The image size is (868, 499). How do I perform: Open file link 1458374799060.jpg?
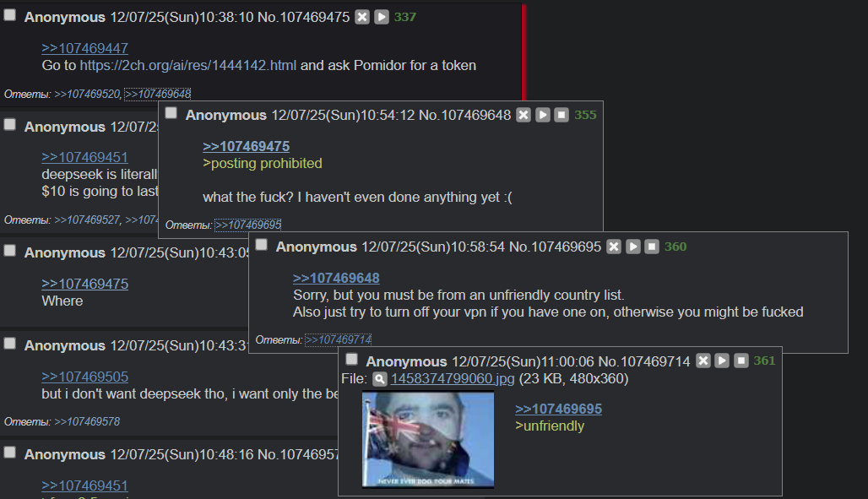tap(453, 379)
